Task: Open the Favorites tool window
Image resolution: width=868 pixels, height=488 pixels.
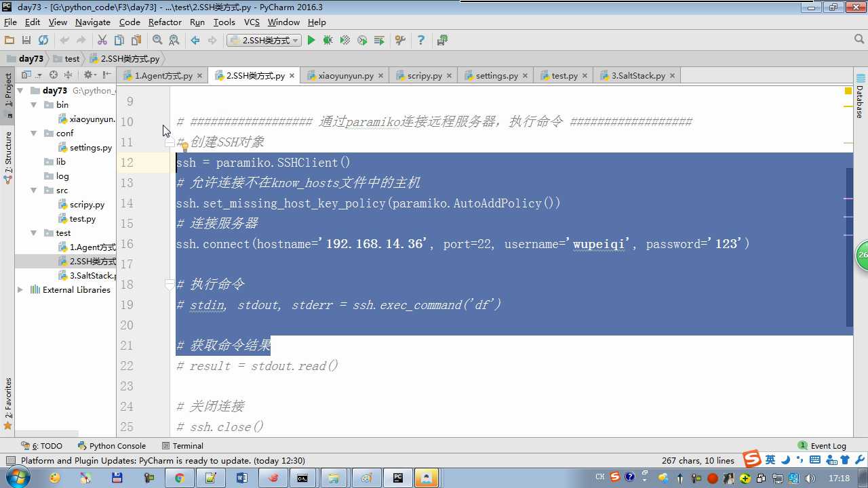Action: click(x=8, y=403)
